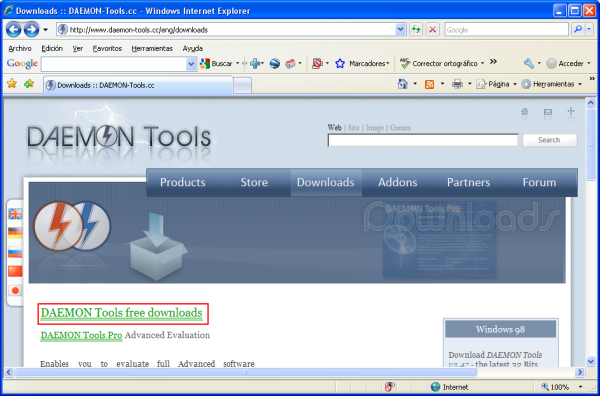600x396 pixels.
Task: Select the UK flag language icon
Action: tap(15, 213)
